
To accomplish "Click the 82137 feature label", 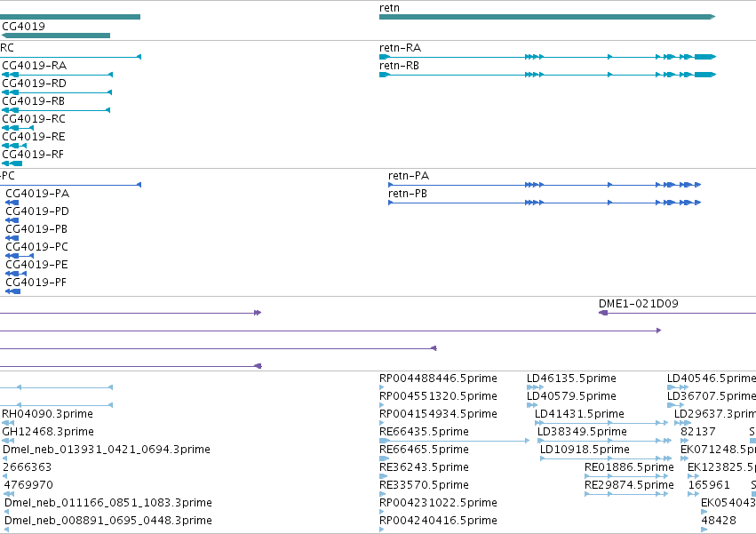I will click(698, 432).
